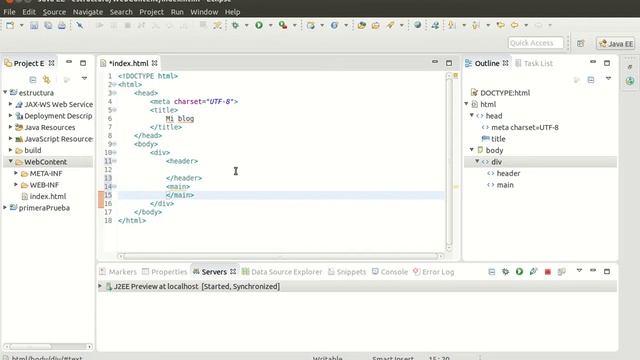Click the Open Perspective icon beside Quick Access
The image size is (640, 360).
tap(580, 43)
